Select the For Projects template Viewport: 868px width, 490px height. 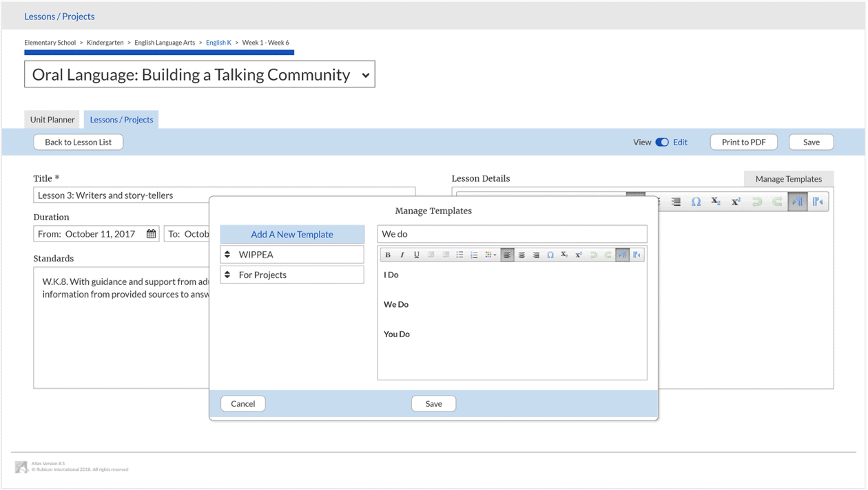tap(292, 275)
